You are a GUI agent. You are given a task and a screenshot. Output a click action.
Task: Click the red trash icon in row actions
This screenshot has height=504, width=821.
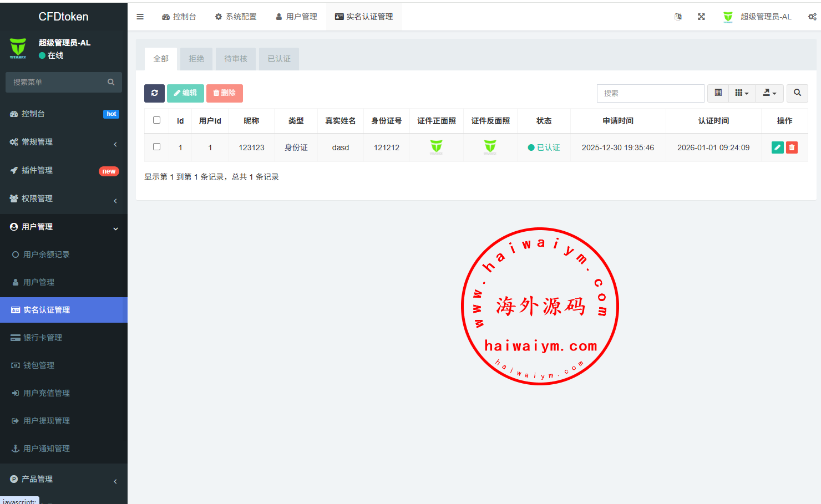792,147
